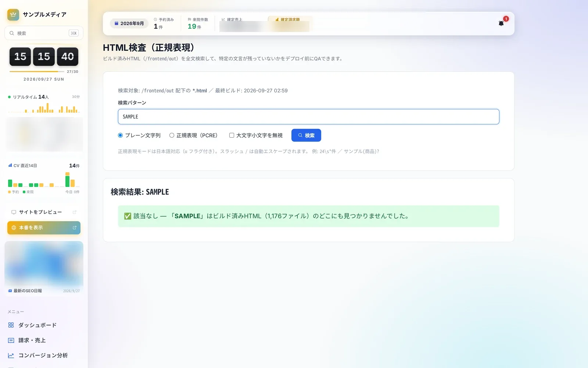Click the chart icon beside 確定売上
588x368 pixels.
coord(223,20)
